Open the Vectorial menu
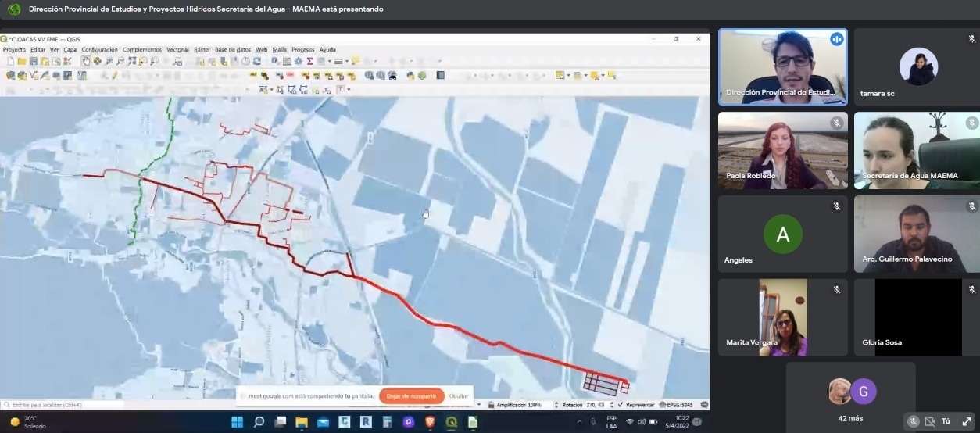Screen dimensions: 980x433 click(177, 49)
